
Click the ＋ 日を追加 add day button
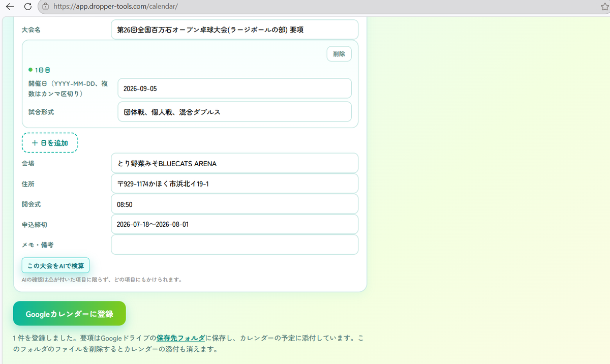pyautogui.click(x=49, y=143)
